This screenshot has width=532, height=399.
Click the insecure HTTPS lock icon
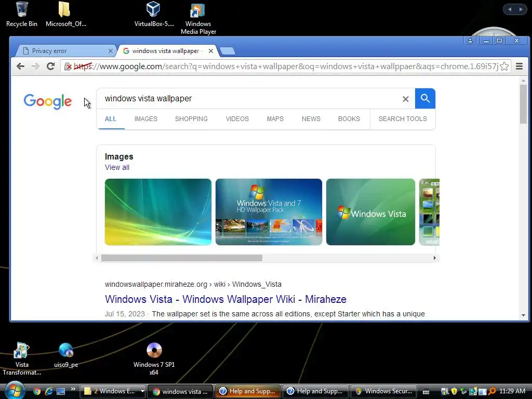pyautogui.click(x=68, y=66)
